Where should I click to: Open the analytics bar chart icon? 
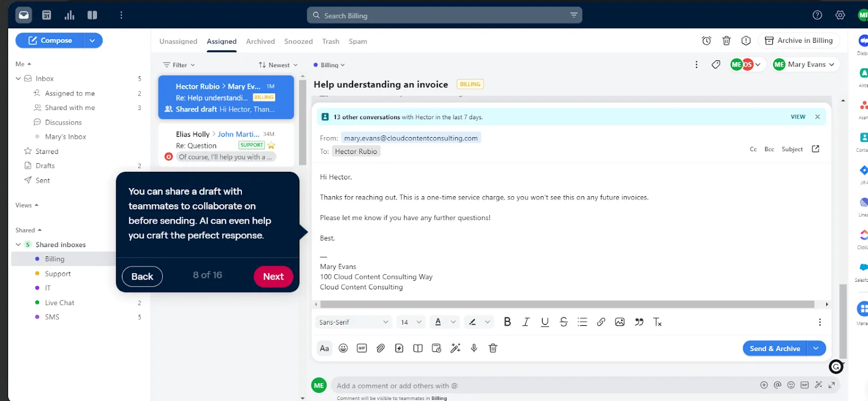point(69,15)
